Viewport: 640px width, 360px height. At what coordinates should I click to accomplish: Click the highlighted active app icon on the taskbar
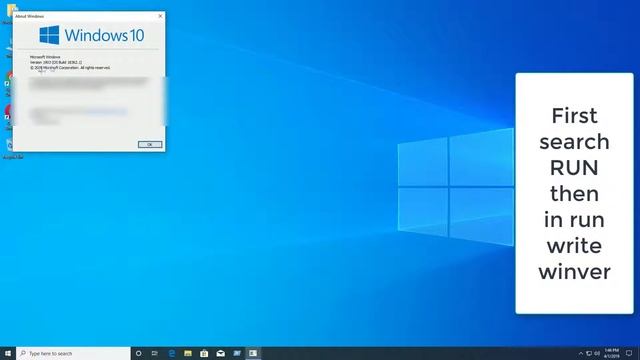(x=253, y=353)
